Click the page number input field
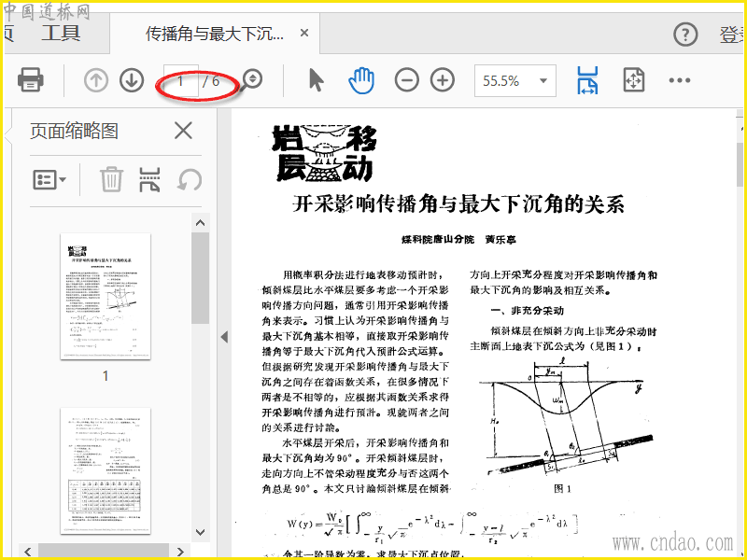 (180, 80)
